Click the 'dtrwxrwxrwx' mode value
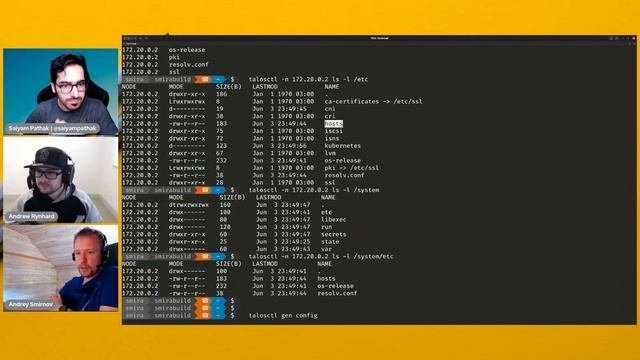 coord(189,204)
